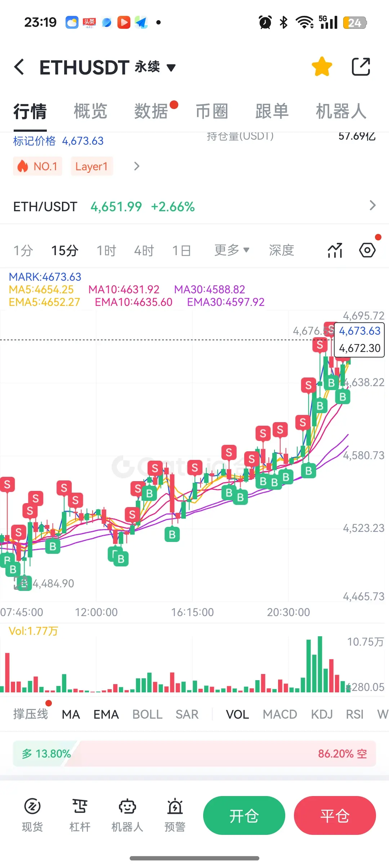Image resolution: width=389 pixels, height=868 pixels.
Task: Switch to the 行情 tab
Action: click(x=30, y=111)
